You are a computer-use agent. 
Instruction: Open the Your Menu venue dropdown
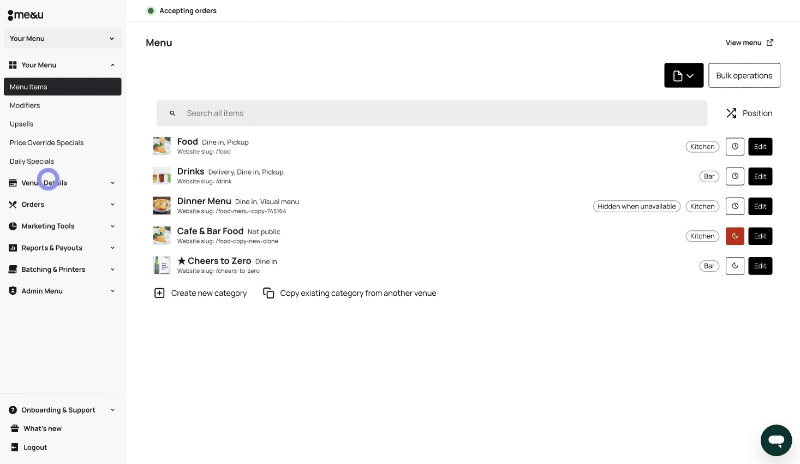click(62, 38)
